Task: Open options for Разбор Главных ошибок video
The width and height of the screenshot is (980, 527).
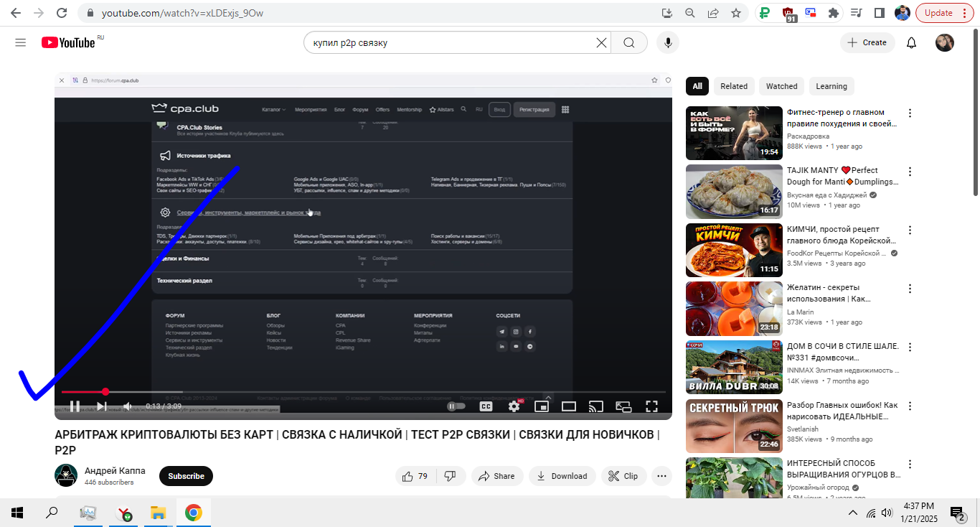Action: tap(910, 406)
